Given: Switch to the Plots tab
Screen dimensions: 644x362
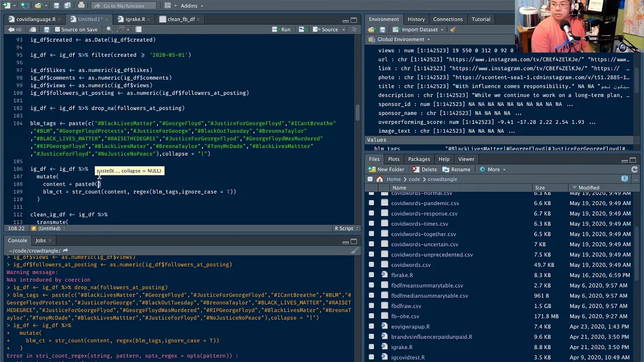Looking at the screenshot, I should [393, 159].
